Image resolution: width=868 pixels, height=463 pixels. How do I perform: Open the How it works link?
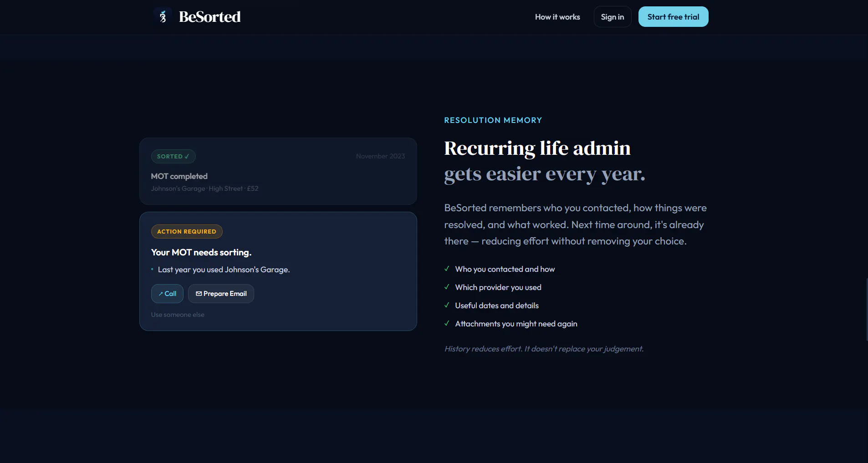[557, 17]
